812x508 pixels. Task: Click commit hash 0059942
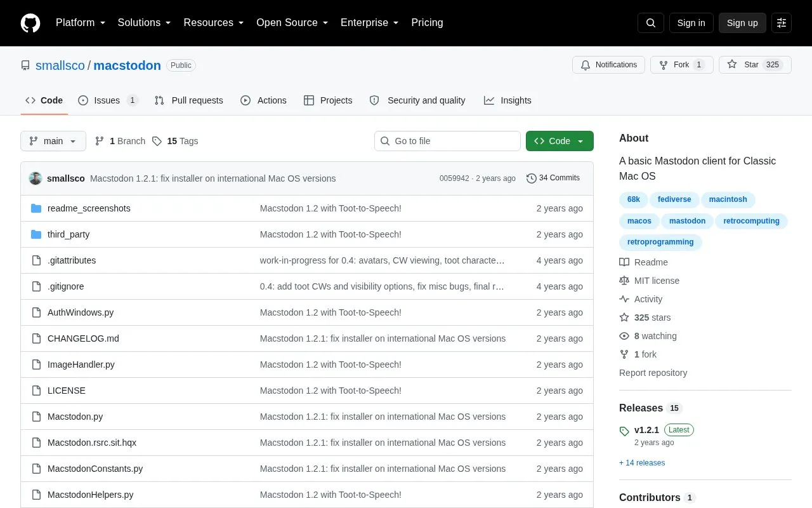pyautogui.click(x=454, y=178)
